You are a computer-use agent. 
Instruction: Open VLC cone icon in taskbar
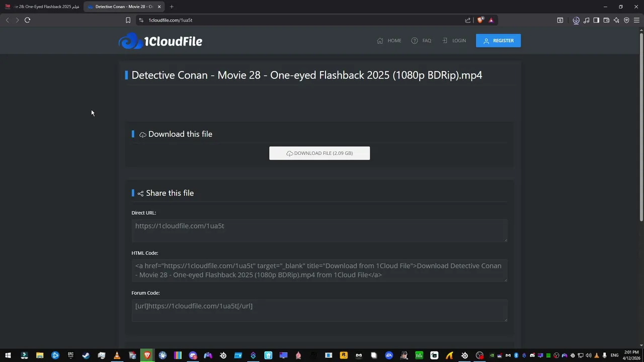pos(117,355)
